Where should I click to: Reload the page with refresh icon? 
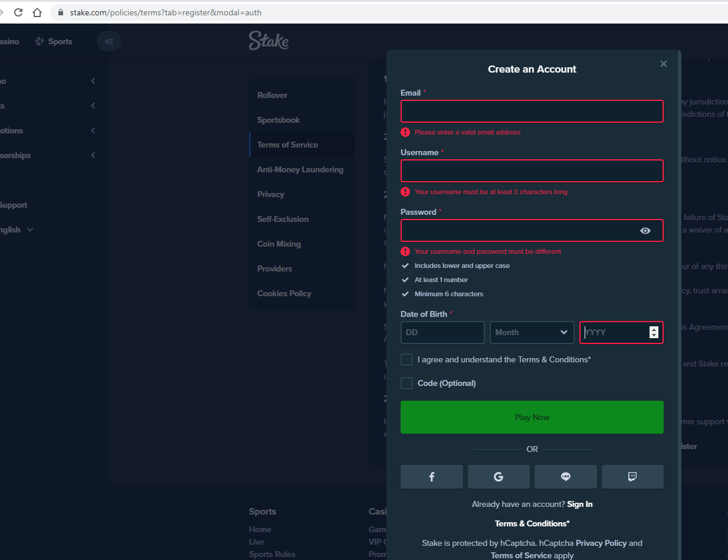(18, 12)
